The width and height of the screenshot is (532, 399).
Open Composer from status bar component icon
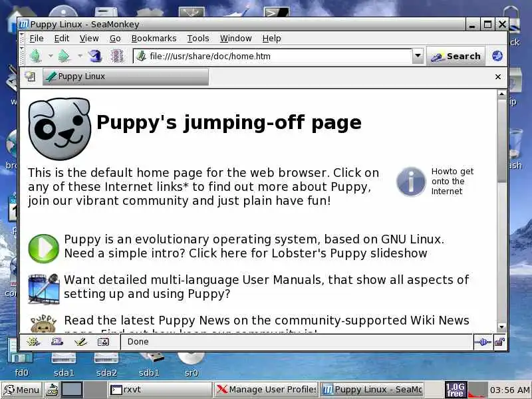pos(80,342)
